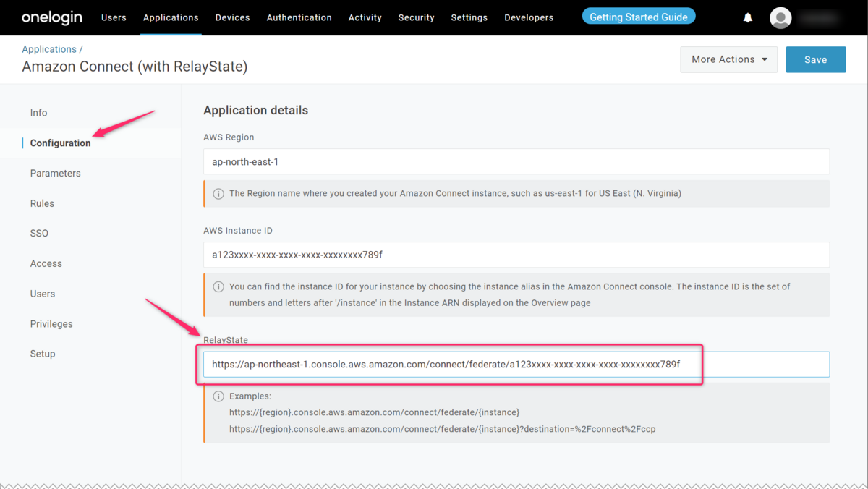Click the info icon beside Examples

click(x=218, y=396)
